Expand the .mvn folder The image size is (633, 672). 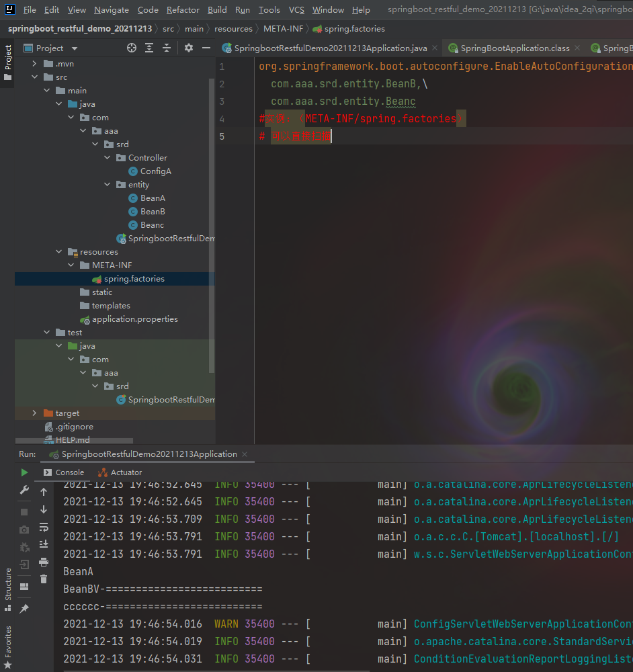pos(34,64)
